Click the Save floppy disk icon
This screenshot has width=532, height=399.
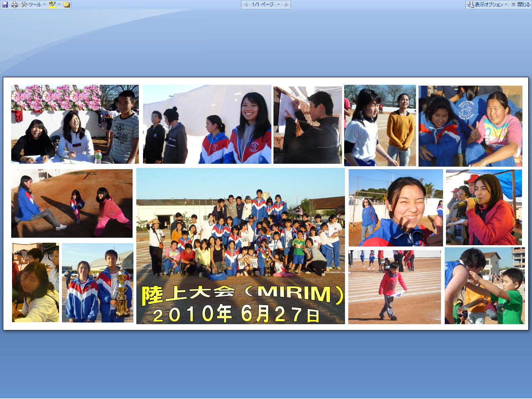pyautogui.click(x=5, y=5)
